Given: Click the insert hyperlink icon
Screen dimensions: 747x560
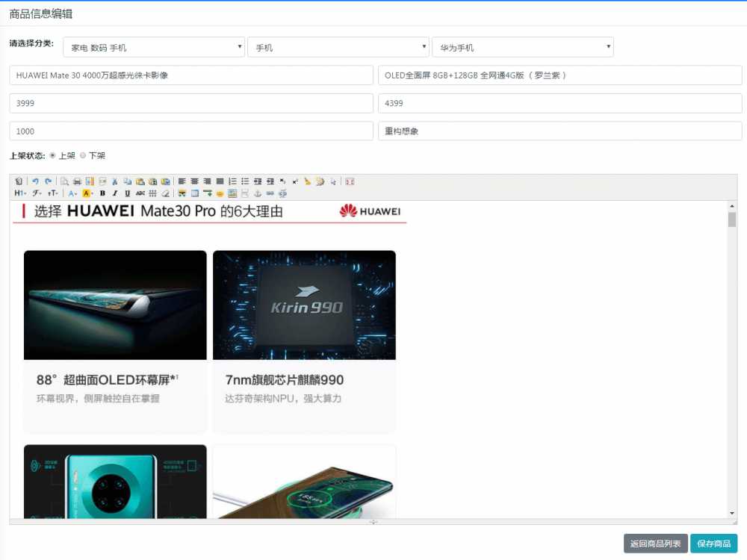Looking at the screenshot, I should point(269,193).
